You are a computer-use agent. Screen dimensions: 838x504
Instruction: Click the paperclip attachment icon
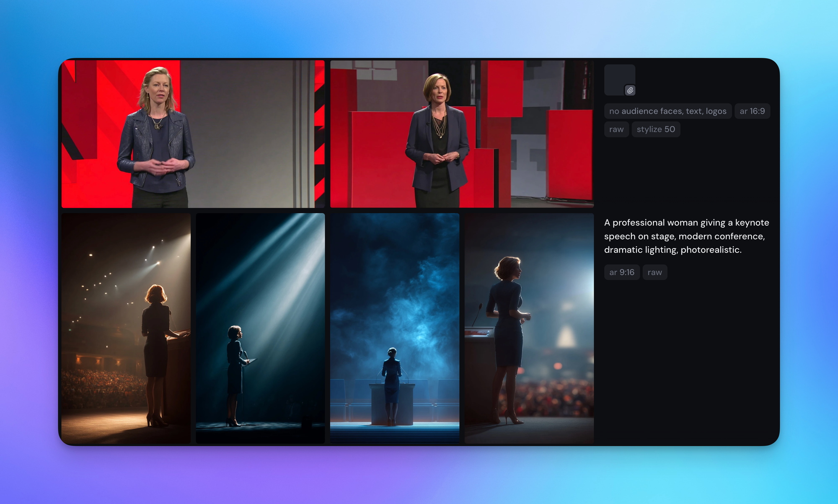click(x=630, y=90)
